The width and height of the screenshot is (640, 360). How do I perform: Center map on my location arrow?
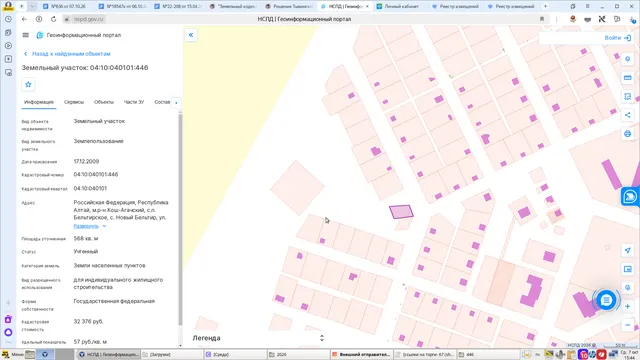[x=628, y=250]
